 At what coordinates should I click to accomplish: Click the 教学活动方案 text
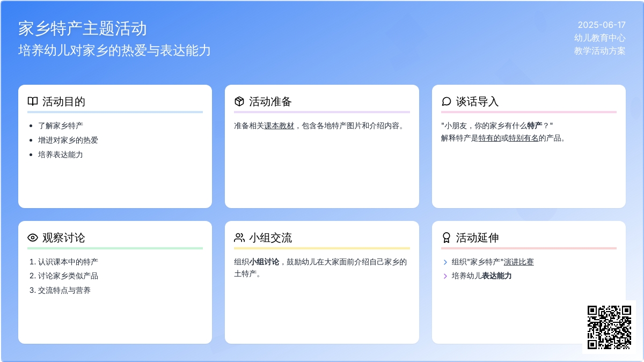click(x=600, y=51)
